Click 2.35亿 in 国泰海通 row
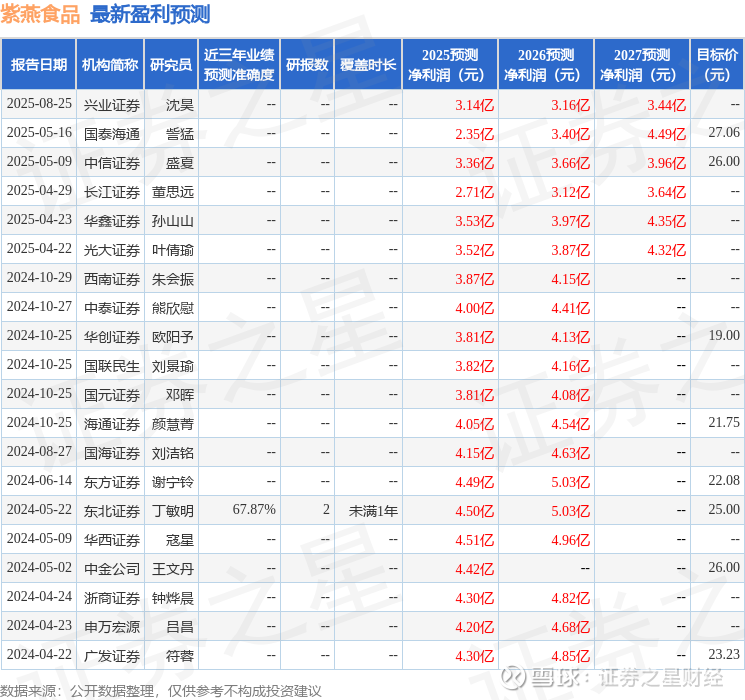This screenshot has height=700, width=745. 474,134
